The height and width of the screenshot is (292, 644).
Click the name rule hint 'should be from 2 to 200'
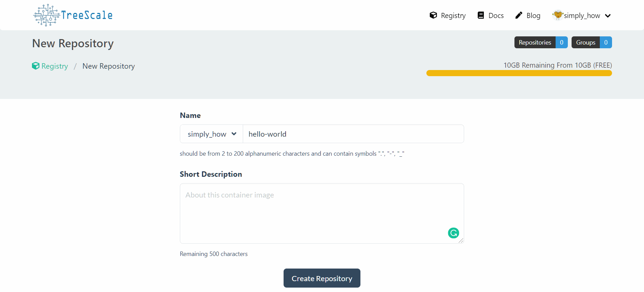[x=292, y=154]
